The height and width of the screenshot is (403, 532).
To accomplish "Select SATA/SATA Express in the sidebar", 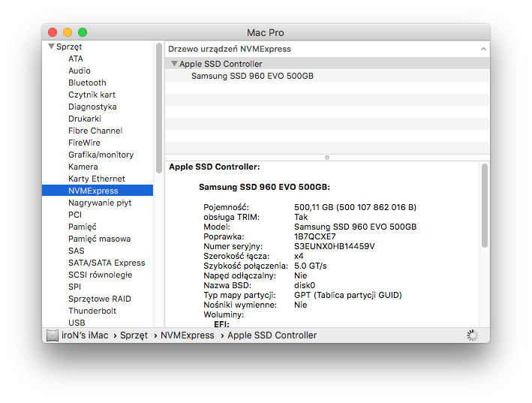I will (x=107, y=263).
